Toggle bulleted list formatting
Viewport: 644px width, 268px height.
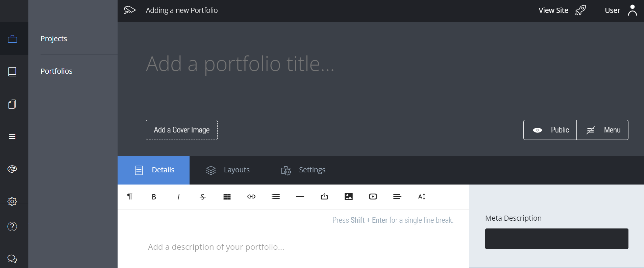[x=275, y=196]
